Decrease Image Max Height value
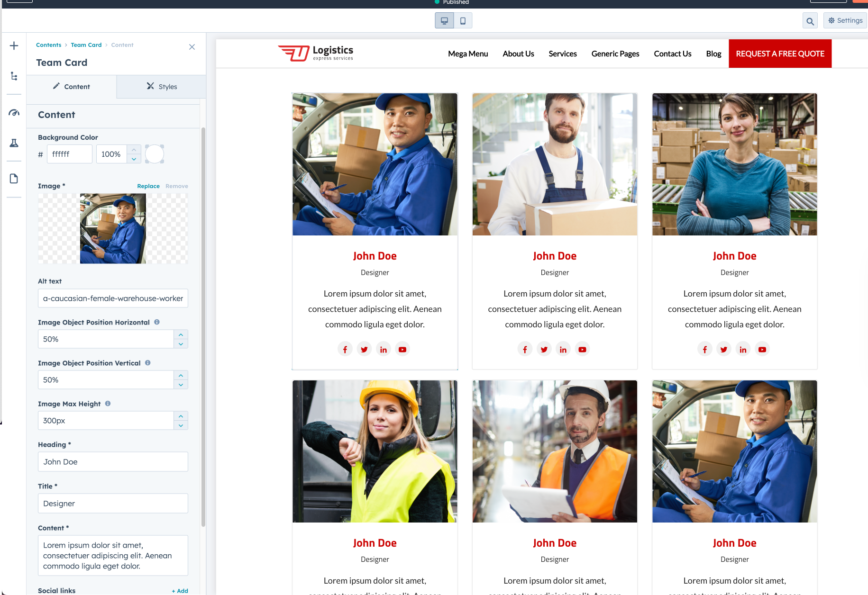Screen dimensions: 868x595 181,425
